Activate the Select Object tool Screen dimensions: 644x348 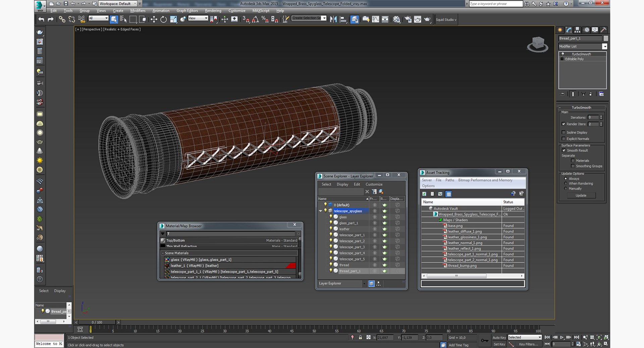point(114,19)
